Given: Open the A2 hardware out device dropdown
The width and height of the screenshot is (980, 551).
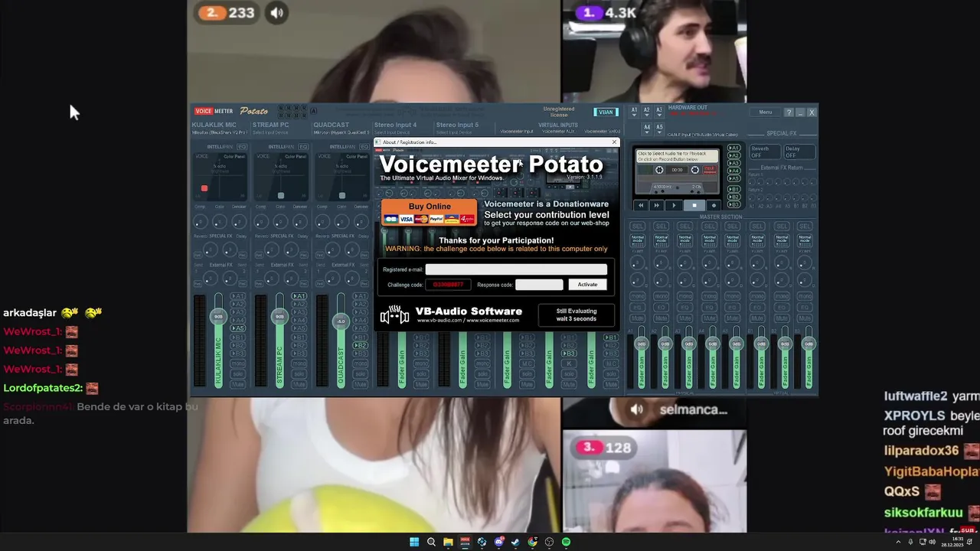Looking at the screenshot, I should pos(647,110).
